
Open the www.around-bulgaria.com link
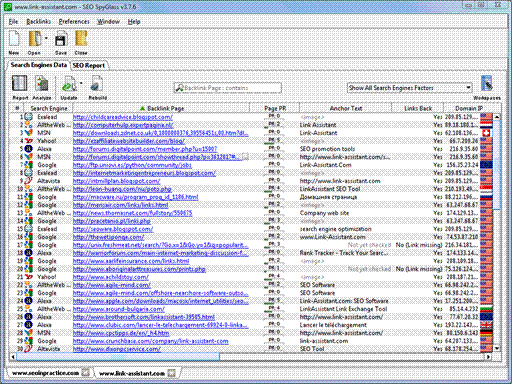(x=119, y=309)
